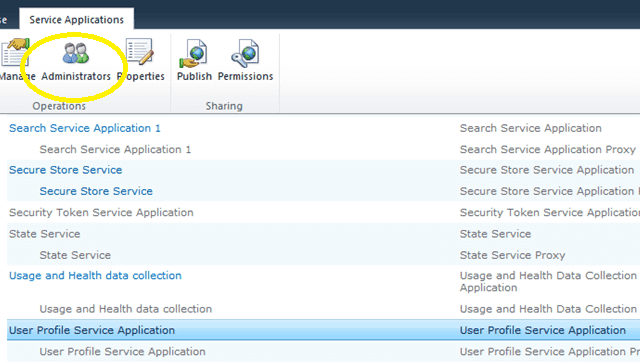
Task: Select the highlighted User Profile Service Application row
Action: pos(323,330)
